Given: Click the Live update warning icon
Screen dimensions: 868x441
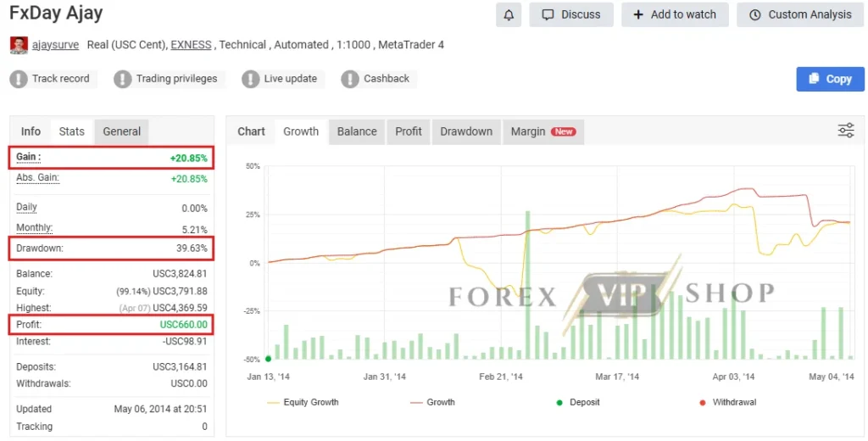Looking at the screenshot, I should pyautogui.click(x=250, y=79).
